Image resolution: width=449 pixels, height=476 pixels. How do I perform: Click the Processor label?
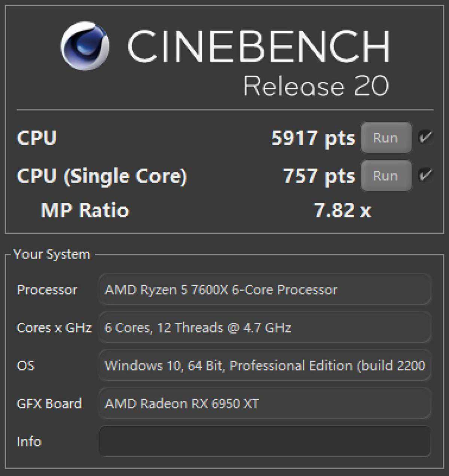click(47, 290)
